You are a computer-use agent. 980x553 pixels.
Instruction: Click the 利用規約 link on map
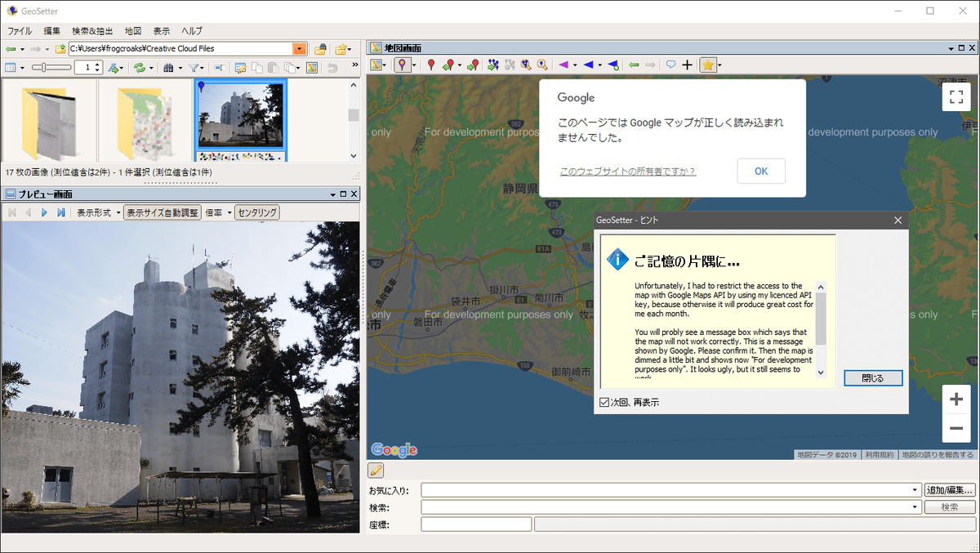[x=880, y=455]
